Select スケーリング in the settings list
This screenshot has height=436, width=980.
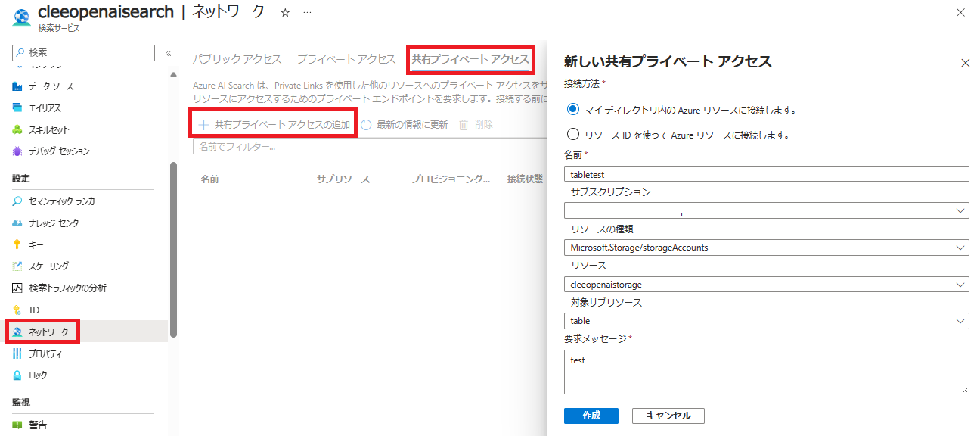(53, 265)
